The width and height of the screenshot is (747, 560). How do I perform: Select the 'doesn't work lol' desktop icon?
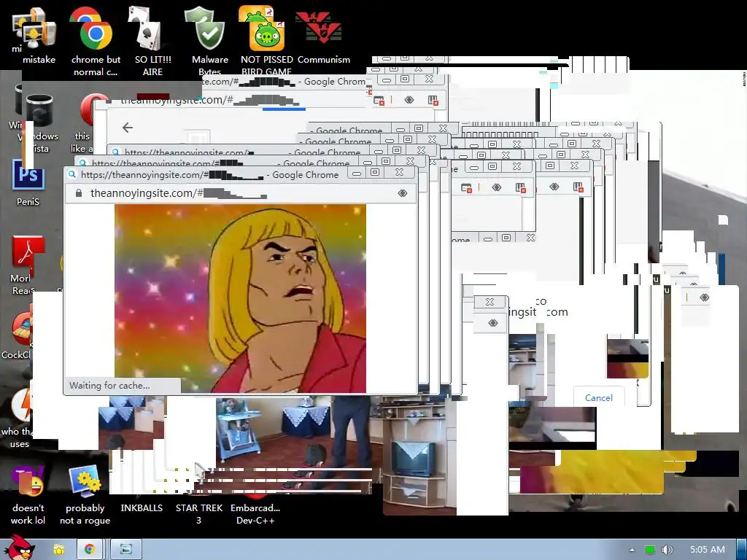[28, 495]
